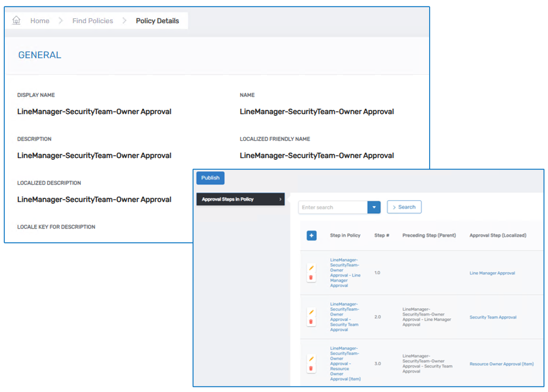
Task: Open step link ending in Resource Owner Approval (Item)
Action: coord(345,363)
